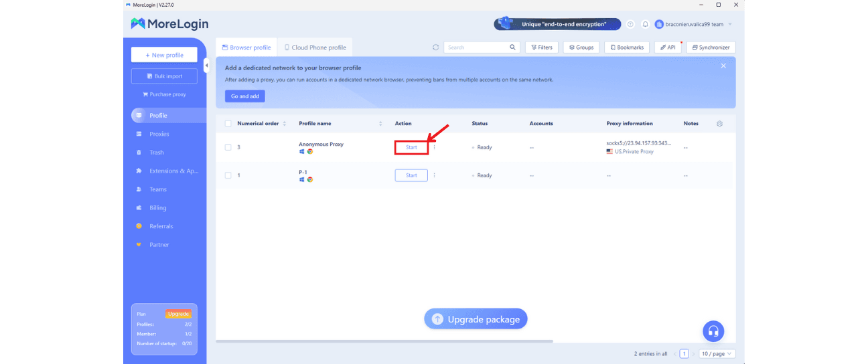Click the end-to-end encryption banner
This screenshot has height=364, width=868.
click(557, 24)
